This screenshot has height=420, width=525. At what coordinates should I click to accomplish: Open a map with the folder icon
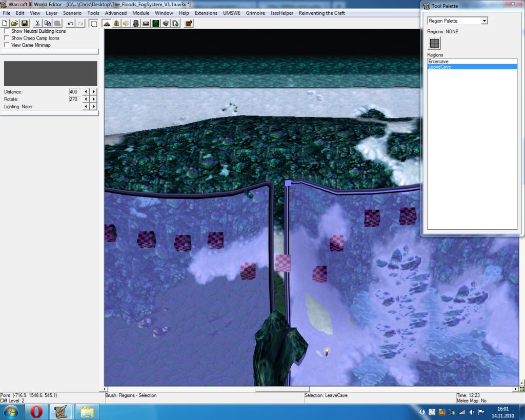[x=14, y=24]
